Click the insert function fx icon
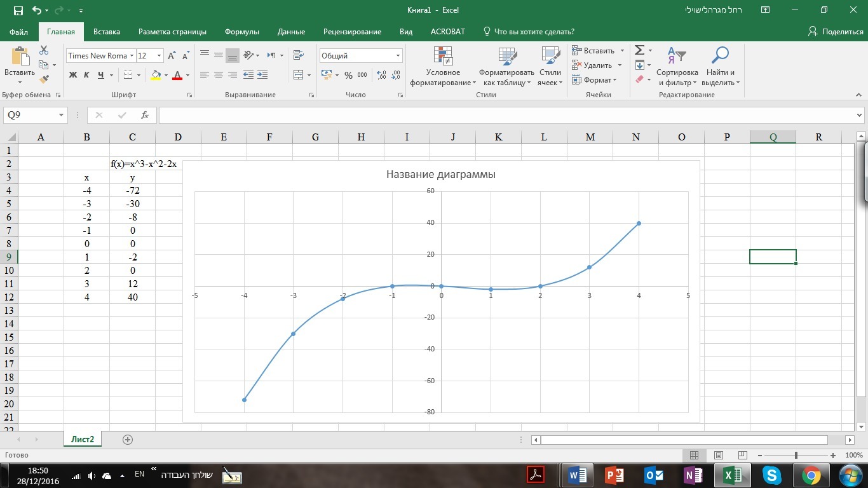This screenshot has height=488, width=868. pos(145,115)
